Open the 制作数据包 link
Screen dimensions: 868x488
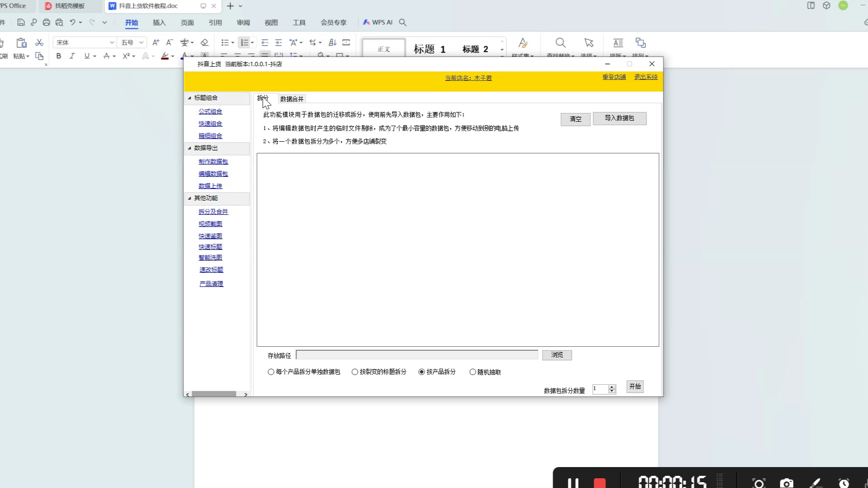coord(213,162)
